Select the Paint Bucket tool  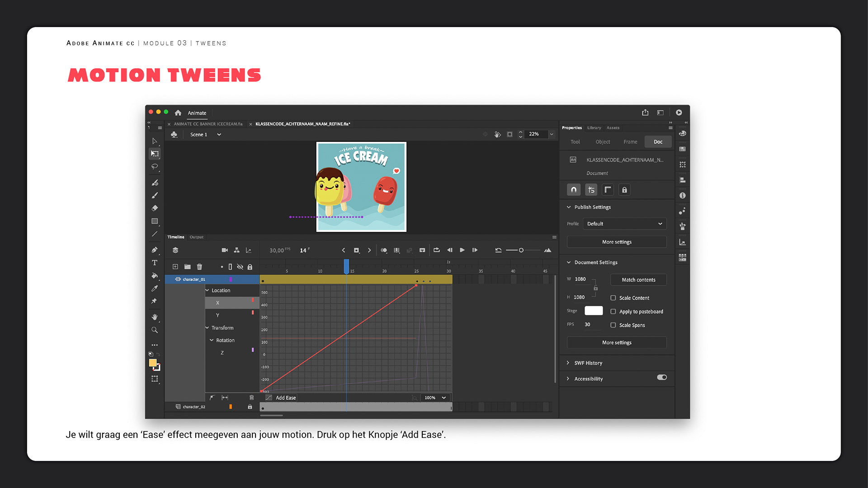(155, 275)
